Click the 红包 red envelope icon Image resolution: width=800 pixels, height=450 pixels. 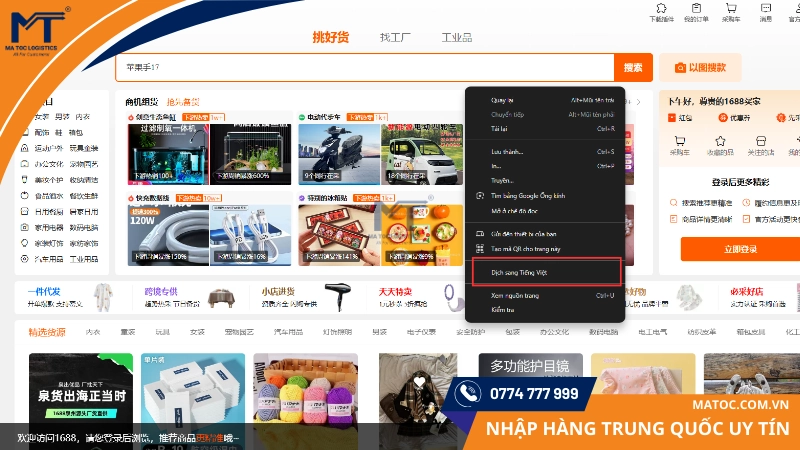(x=671, y=118)
